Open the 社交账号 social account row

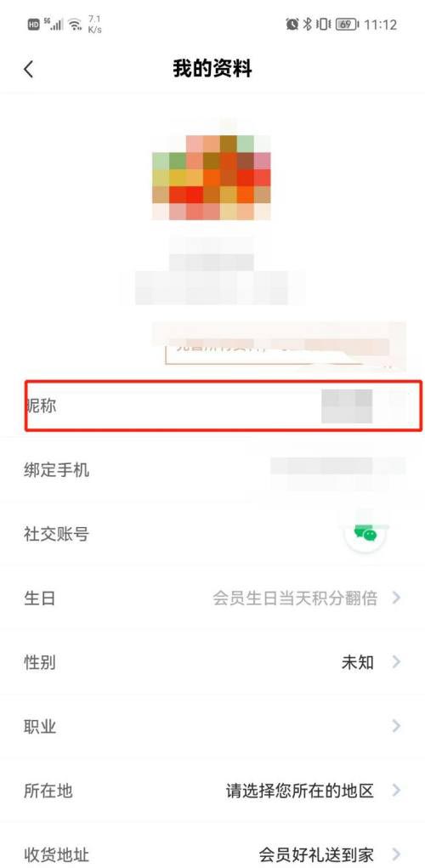click(x=212, y=534)
